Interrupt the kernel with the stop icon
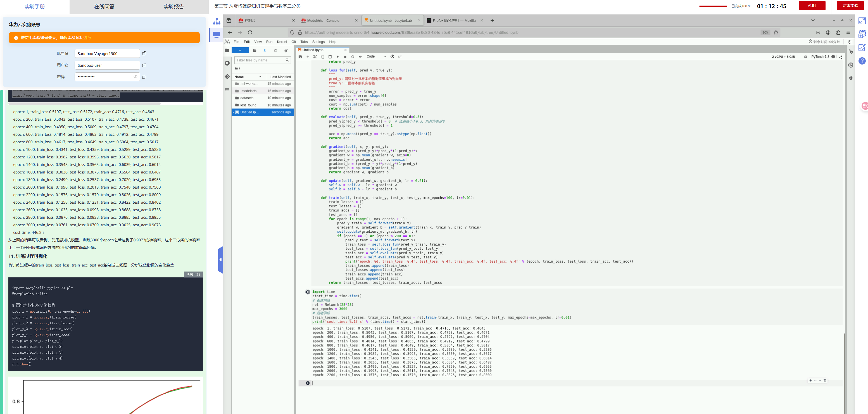Viewport: 868px width, 414px height. [x=345, y=57]
